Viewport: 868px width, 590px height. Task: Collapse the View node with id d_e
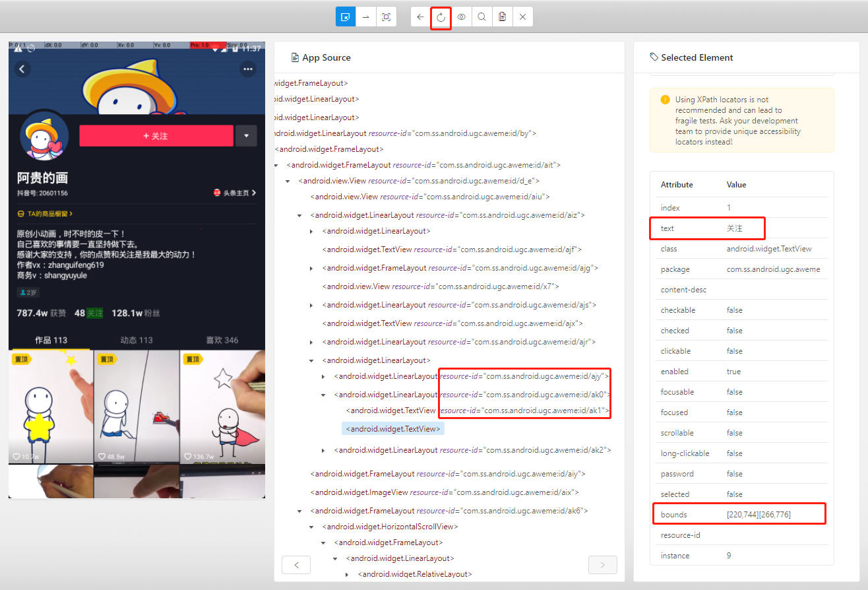tap(288, 181)
